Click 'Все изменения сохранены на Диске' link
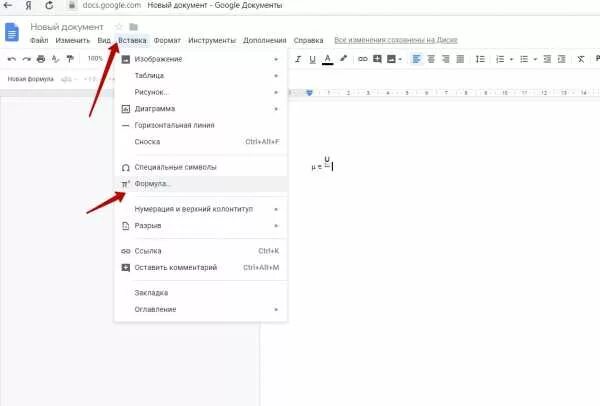Image resolution: width=600 pixels, height=406 pixels. coord(396,40)
